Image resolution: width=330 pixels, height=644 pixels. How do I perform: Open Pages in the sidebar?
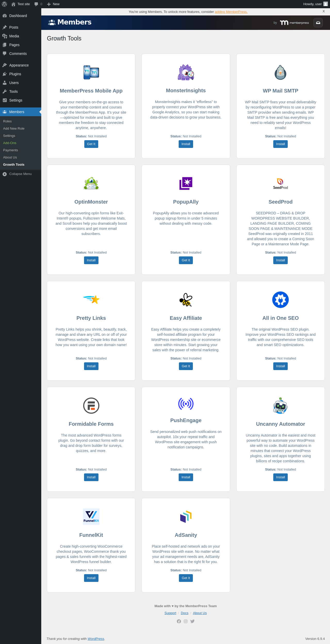pyautogui.click(x=21, y=45)
